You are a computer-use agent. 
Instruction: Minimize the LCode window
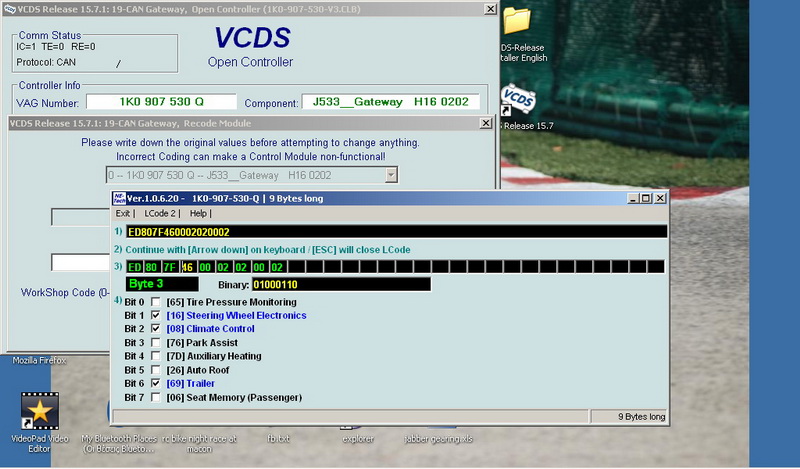tap(633, 198)
